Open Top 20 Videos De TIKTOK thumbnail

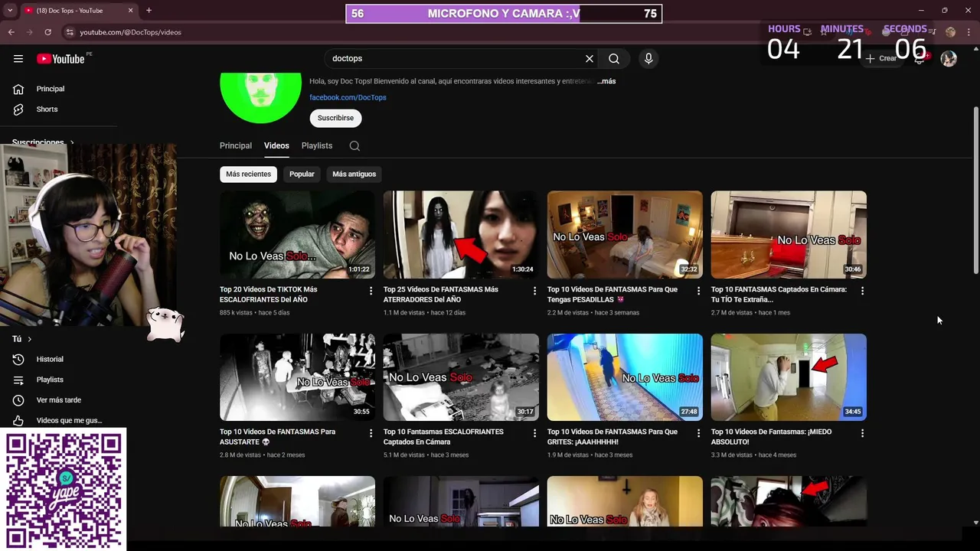(297, 234)
